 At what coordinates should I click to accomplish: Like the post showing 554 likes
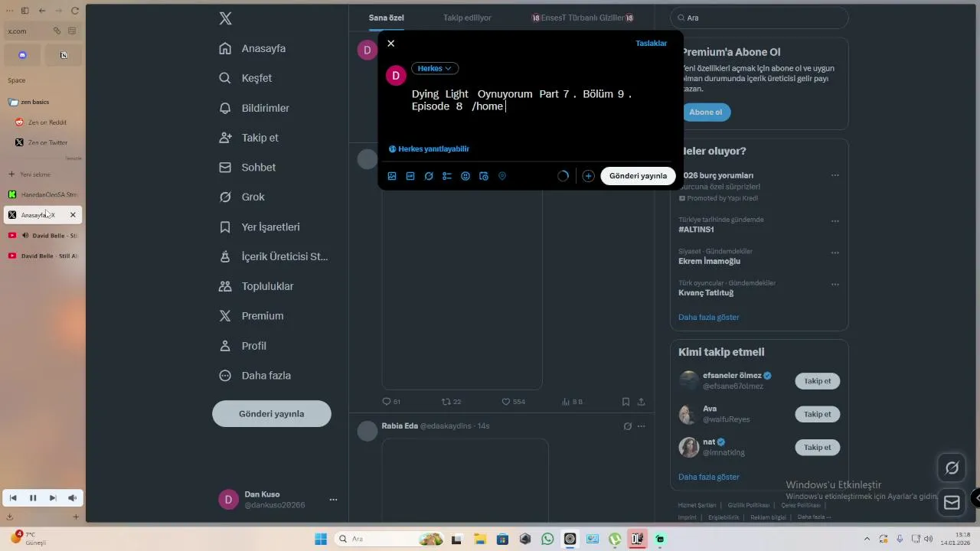coord(513,402)
